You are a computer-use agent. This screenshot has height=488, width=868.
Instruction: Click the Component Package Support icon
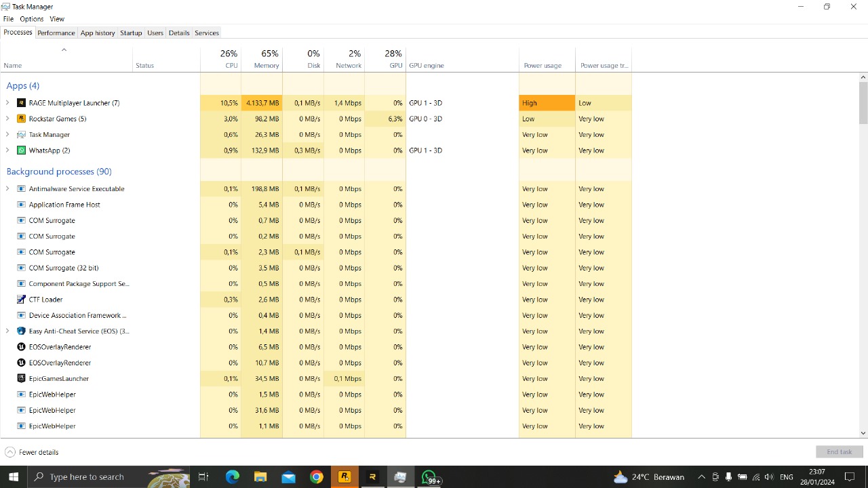tap(21, 284)
